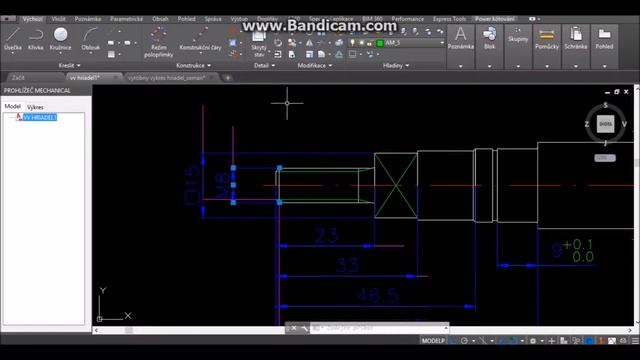This screenshot has height=360, width=640.
Task: Select the Kružnice circle tool
Action: point(60,40)
